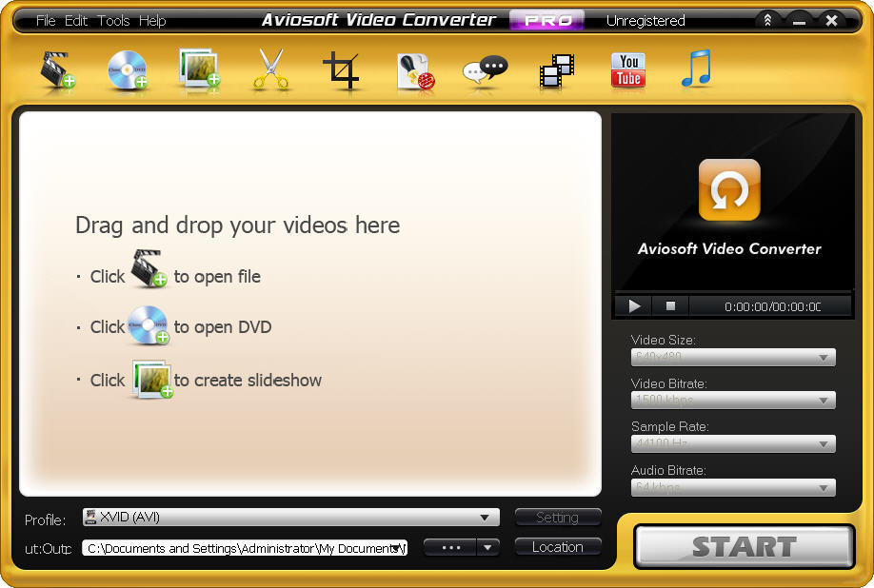Open the YouTube downloader icon
Image resolution: width=874 pixels, height=588 pixels.
pos(628,70)
